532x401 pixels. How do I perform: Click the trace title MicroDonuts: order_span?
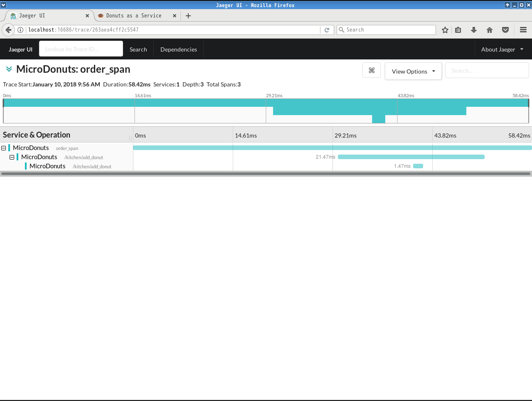[73, 69]
